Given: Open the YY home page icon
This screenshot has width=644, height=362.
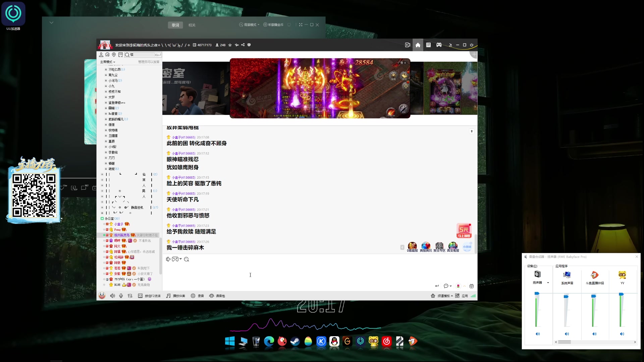Looking at the screenshot, I should coord(418,45).
